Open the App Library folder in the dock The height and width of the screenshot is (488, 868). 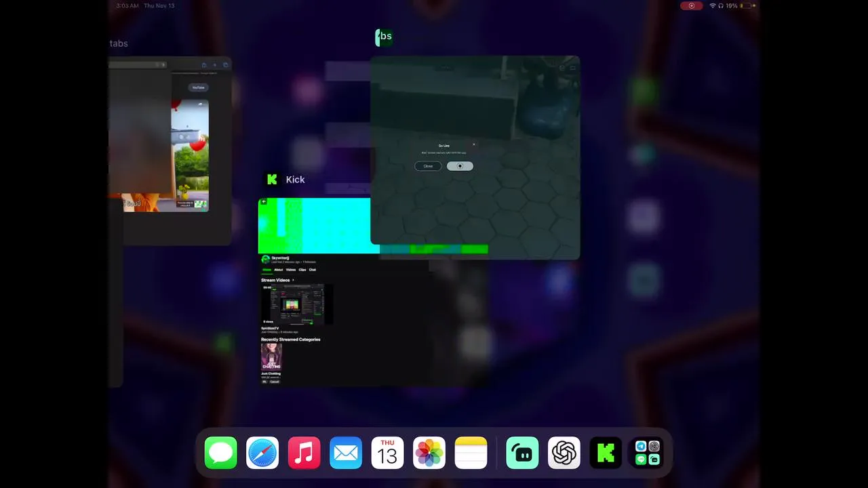pyautogui.click(x=648, y=453)
